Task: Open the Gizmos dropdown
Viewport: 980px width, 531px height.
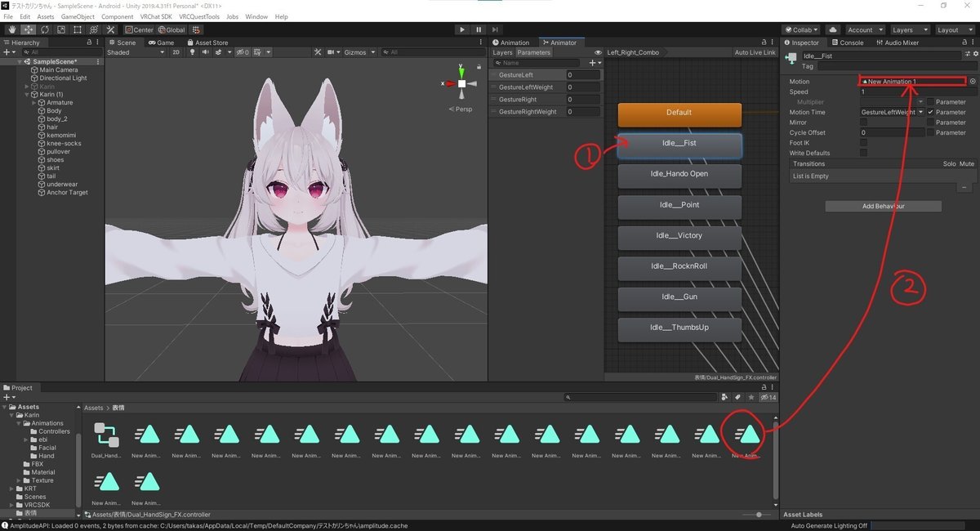Action: click(x=360, y=52)
